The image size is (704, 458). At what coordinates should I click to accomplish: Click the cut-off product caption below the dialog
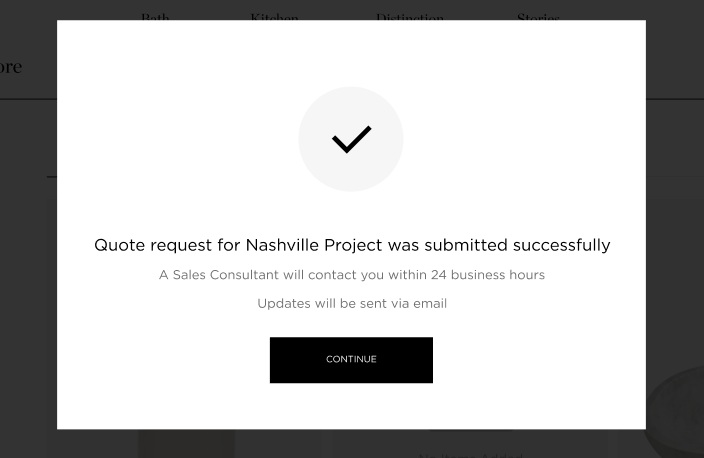(x=470, y=453)
